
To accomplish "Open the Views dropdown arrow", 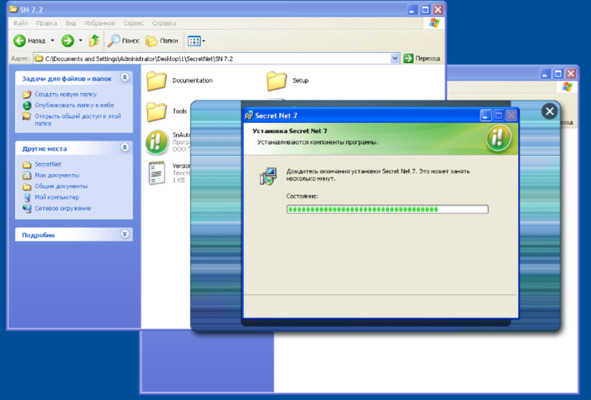I will point(204,41).
